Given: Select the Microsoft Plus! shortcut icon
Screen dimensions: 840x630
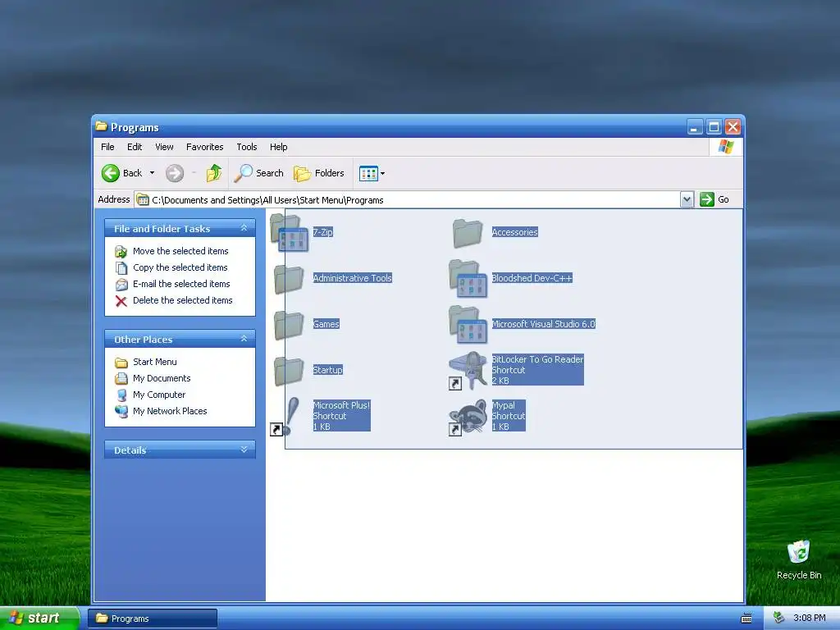Looking at the screenshot, I should pos(286,417).
